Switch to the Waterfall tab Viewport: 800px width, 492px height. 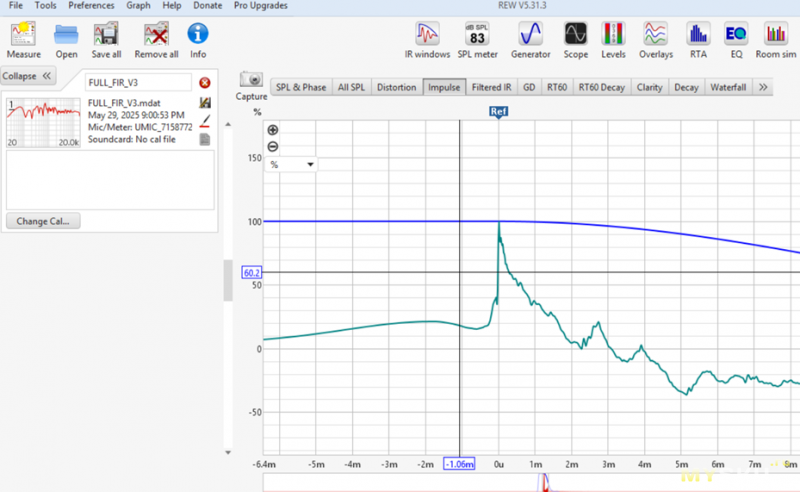coord(727,87)
